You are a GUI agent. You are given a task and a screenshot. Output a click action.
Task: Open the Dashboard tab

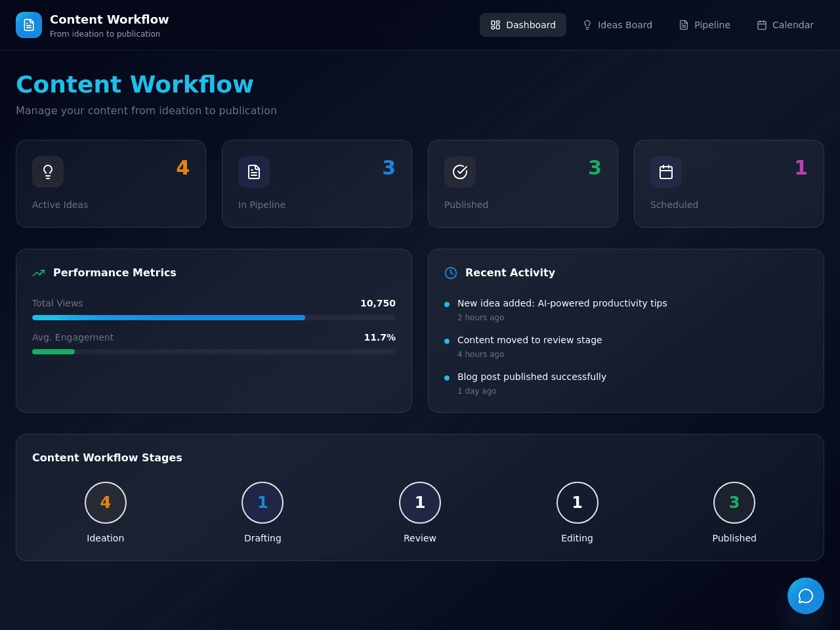523,25
